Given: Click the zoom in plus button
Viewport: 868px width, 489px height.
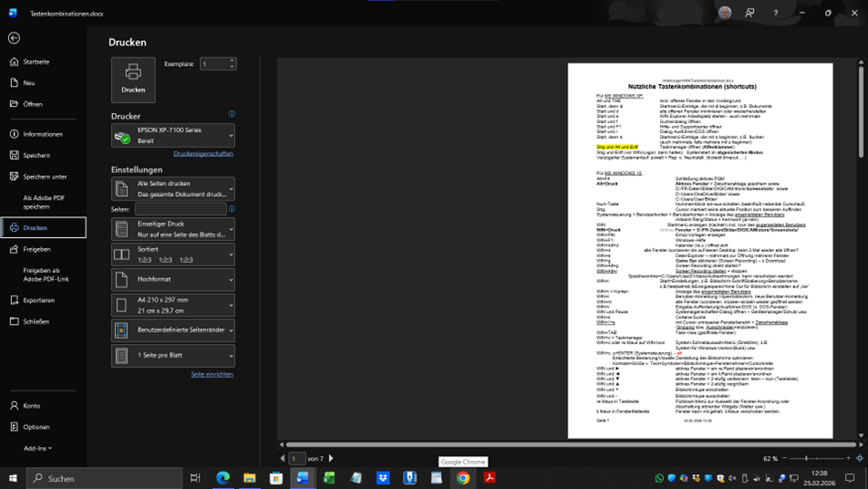Looking at the screenshot, I should coord(848,458).
